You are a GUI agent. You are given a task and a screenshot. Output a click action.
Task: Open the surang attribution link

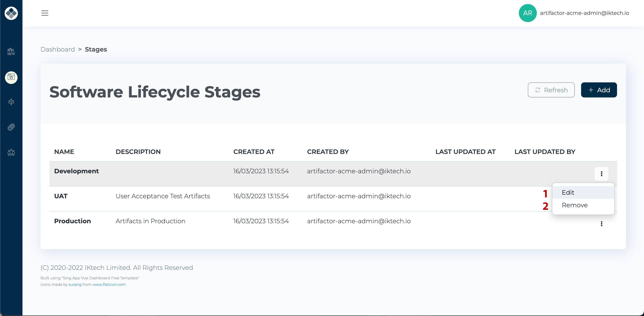75,284
